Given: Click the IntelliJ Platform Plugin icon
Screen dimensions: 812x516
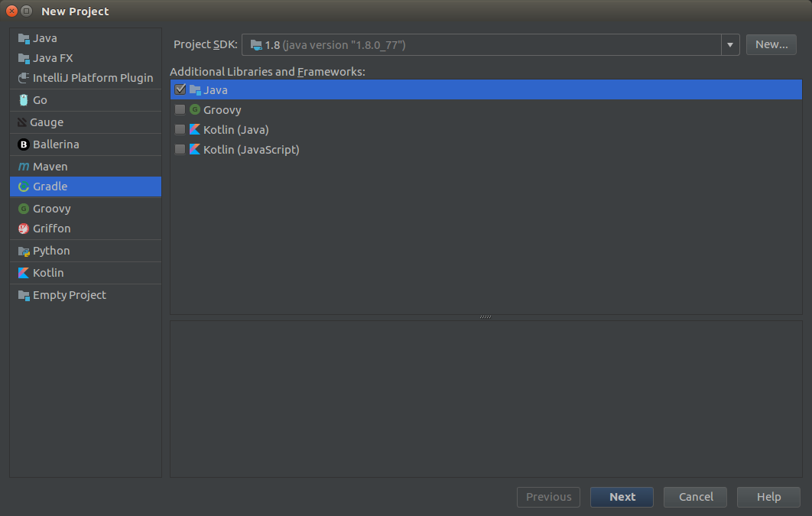Looking at the screenshot, I should 24,78.
